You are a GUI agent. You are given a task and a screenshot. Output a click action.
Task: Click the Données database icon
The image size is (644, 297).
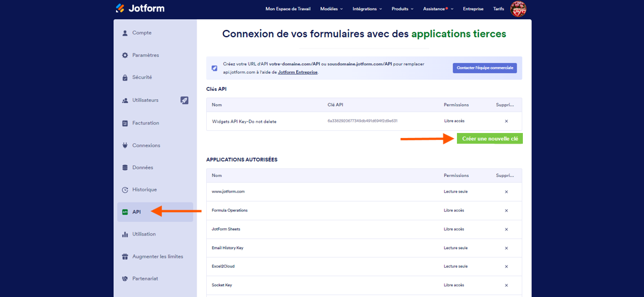point(125,167)
